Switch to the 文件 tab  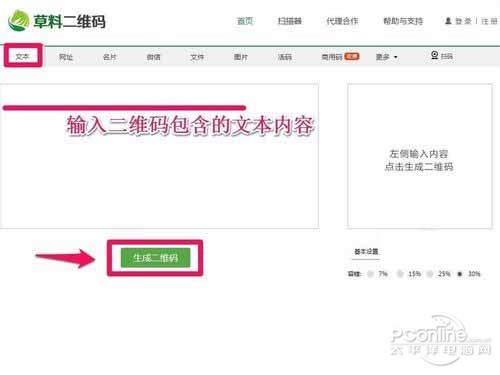click(x=197, y=57)
